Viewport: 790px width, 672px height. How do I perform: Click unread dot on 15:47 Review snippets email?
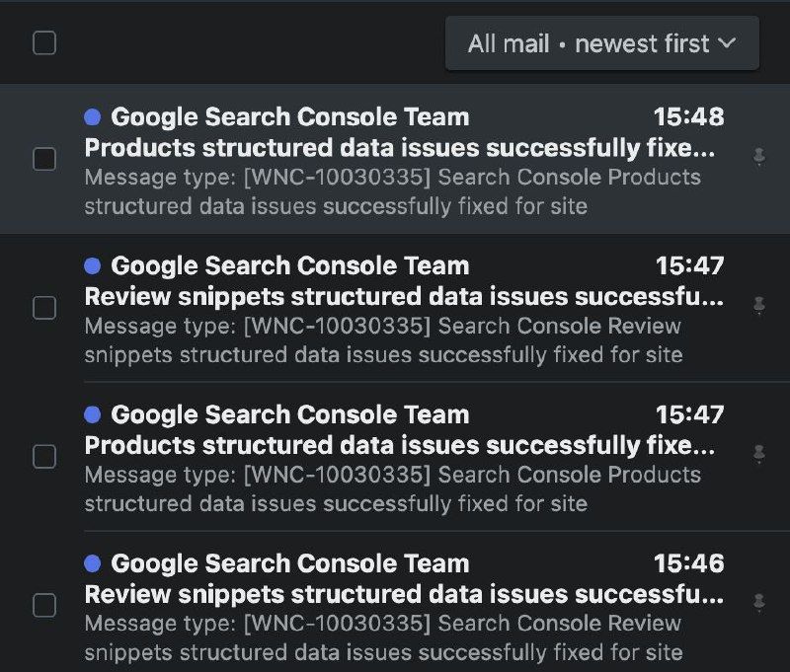(93, 265)
